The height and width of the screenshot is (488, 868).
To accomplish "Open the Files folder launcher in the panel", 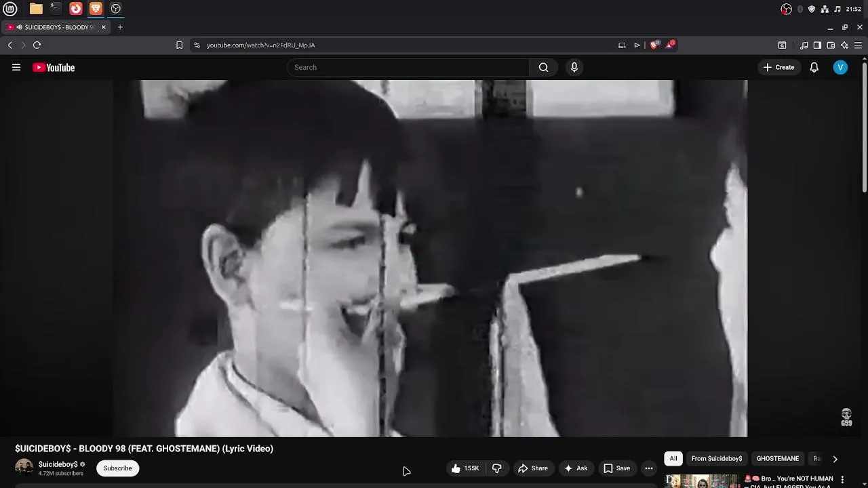I will [x=36, y=9].
